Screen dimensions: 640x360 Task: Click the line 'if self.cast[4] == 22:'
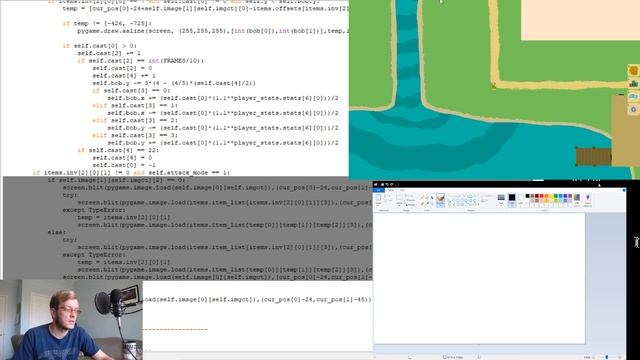coord(118,150)
